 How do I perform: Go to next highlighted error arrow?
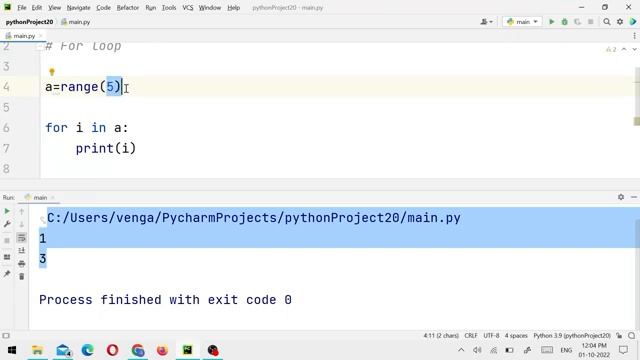pos(634,49)
